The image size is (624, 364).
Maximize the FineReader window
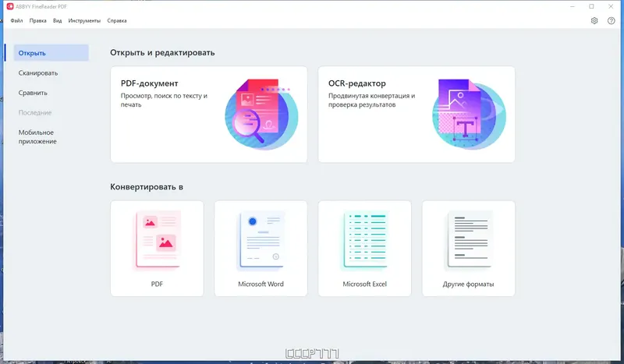(591, 6)
